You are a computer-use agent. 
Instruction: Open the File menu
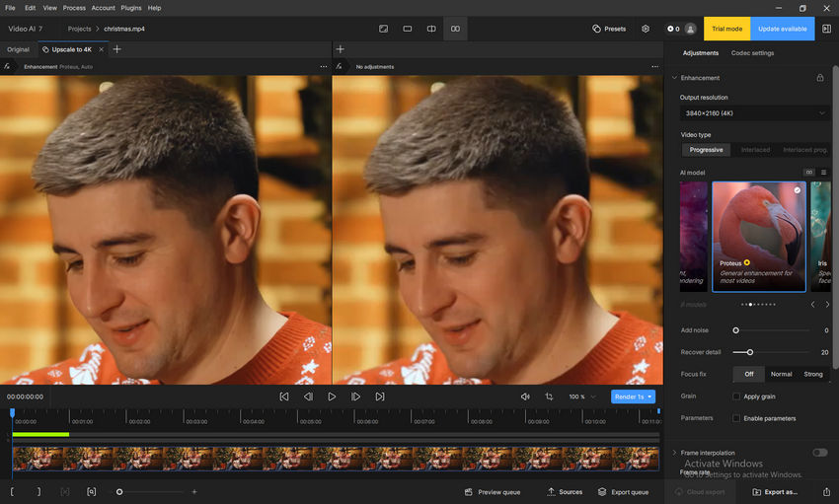pyautogui.click(x=10, y=8)
